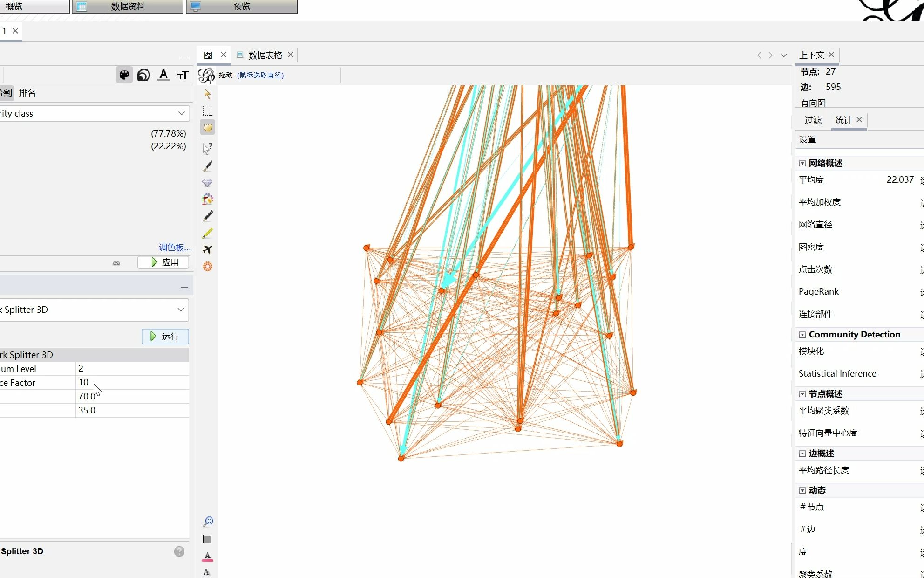
Task: Click the 22.22% partition entry
Action: point(168,146)
